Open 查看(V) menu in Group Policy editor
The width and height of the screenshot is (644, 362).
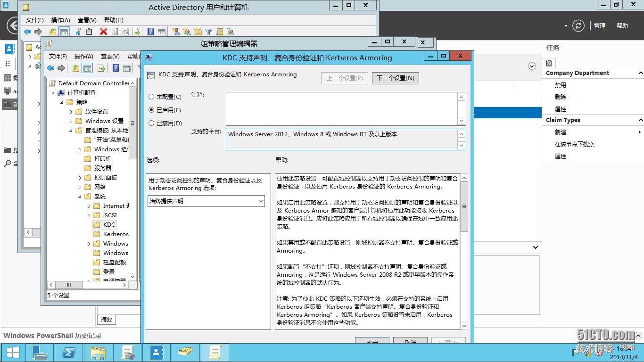click(110, 56)
